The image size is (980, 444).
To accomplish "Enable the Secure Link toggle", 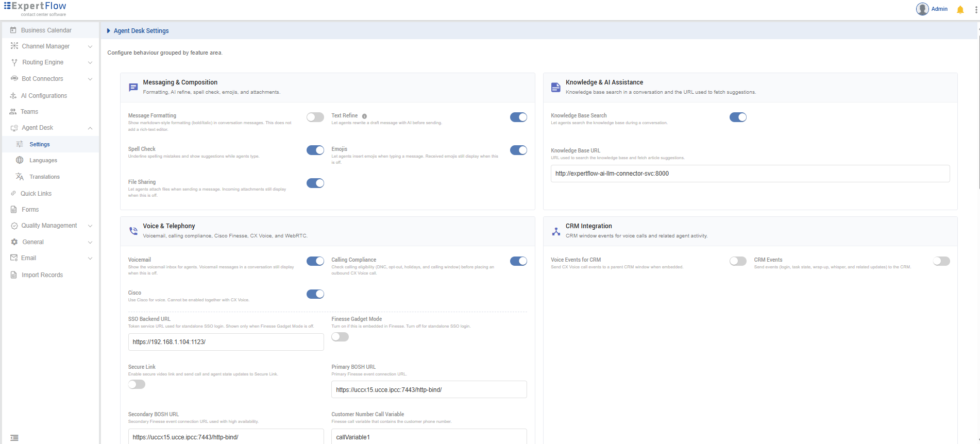I will coord(137,384).
